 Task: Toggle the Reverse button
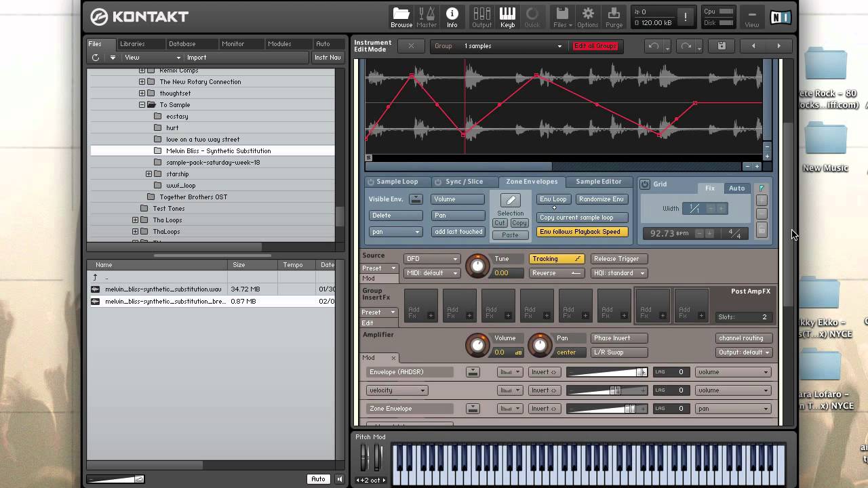557,273
